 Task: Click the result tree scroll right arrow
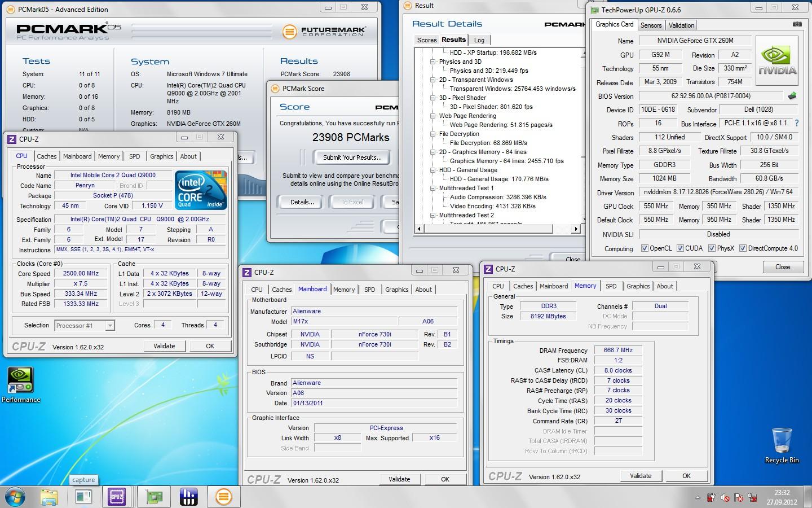tap(575, 229)
